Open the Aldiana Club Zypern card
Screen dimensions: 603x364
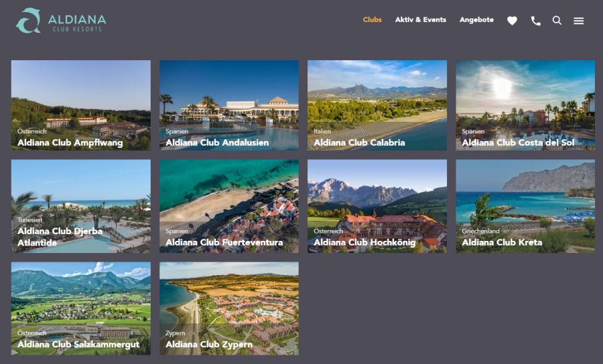[x=229, y=308]
